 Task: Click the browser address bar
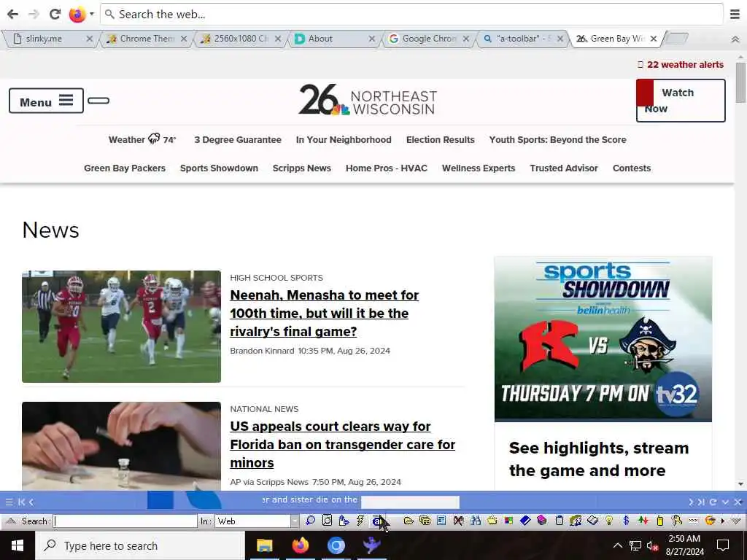point(412,15)
